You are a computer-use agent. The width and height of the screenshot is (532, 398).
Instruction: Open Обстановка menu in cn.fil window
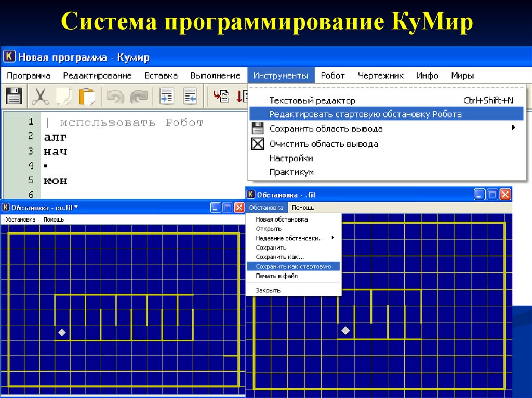point(20,219)
